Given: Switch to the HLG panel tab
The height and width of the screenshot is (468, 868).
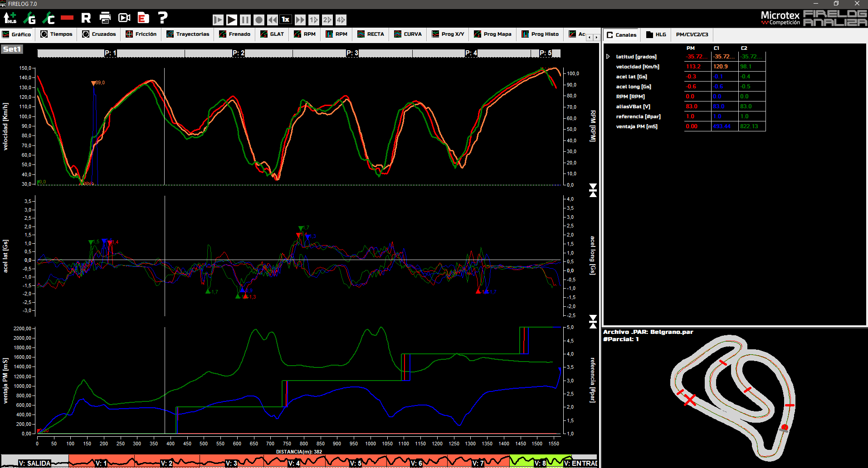Looking at the screenshot, I should (656, 35).
